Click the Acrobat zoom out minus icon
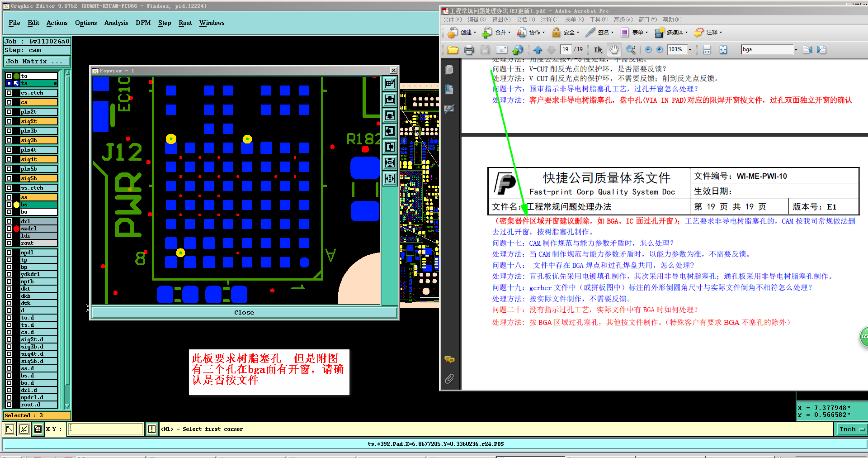The width and height of the screenshot is (868, 458). (648, 50)
